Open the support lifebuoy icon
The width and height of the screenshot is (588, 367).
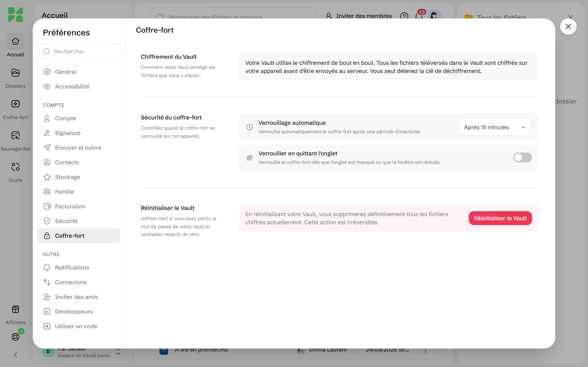coord(15,337)
